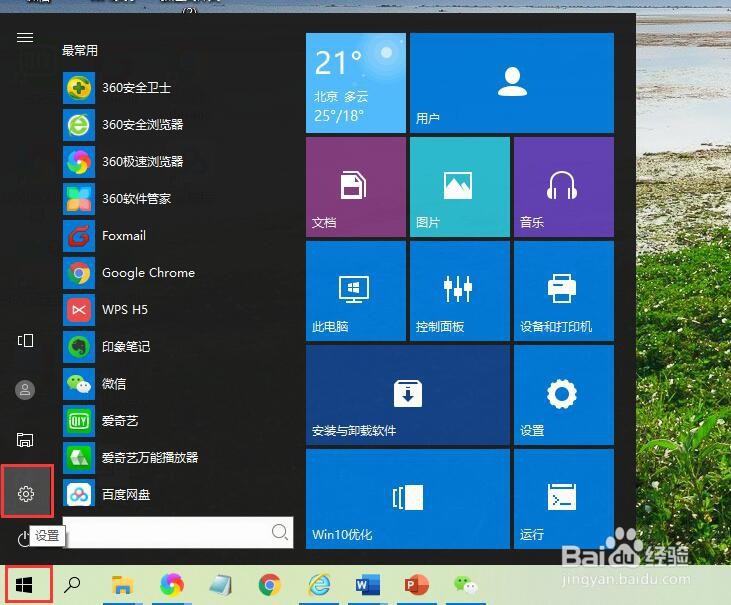Screen dimensions: 731x605
Task: Click the user account sidebar icon
Action: coord(25,390)
